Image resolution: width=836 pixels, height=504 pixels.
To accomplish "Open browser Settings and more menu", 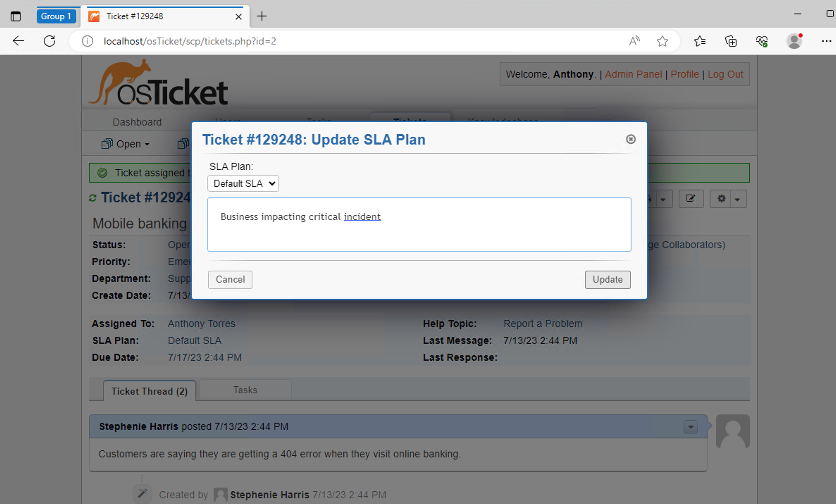I will tap(826, 41).
